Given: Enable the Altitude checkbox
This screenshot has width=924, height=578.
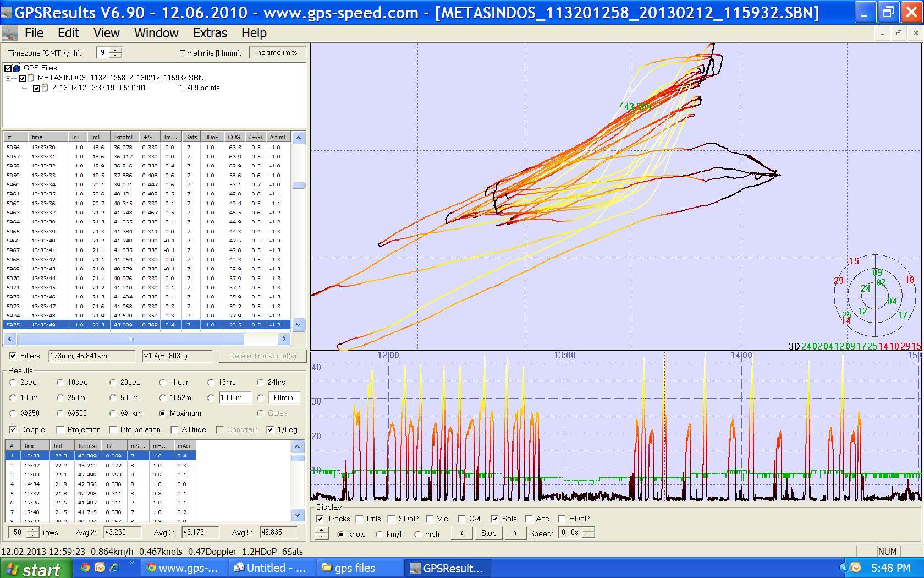Looking at the screenshot, I should click(175, 429).
